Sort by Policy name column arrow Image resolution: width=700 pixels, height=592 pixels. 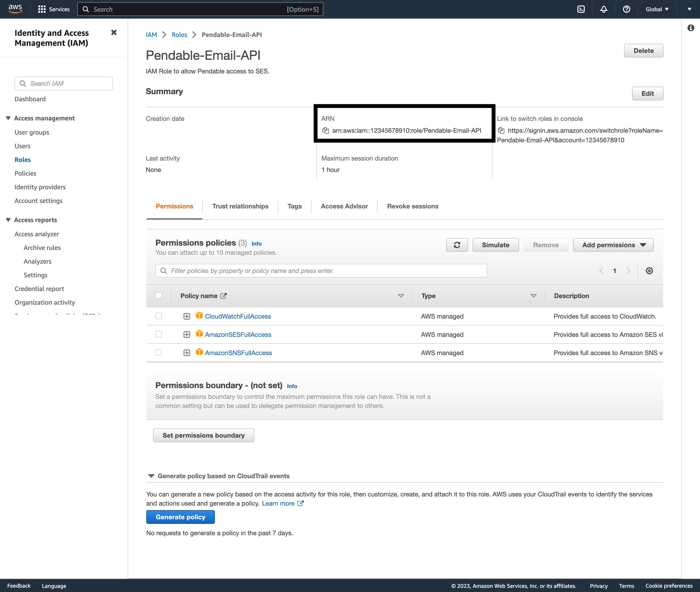[x=401, y=296]
